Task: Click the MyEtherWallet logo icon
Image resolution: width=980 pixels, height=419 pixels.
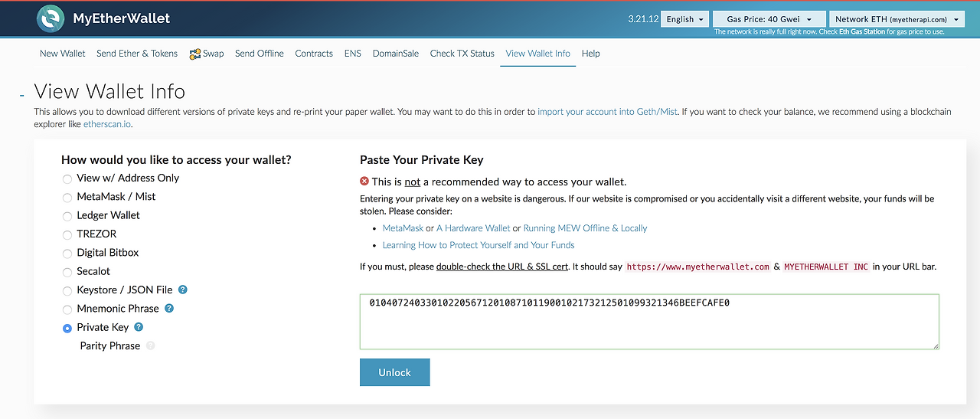Action: click(x=51, y=18)
